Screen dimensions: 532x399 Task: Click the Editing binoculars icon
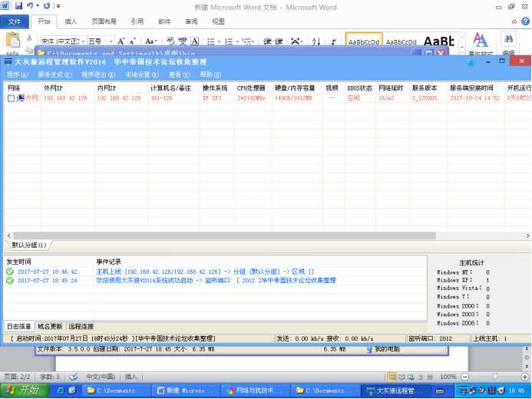(x=509, y=39)
